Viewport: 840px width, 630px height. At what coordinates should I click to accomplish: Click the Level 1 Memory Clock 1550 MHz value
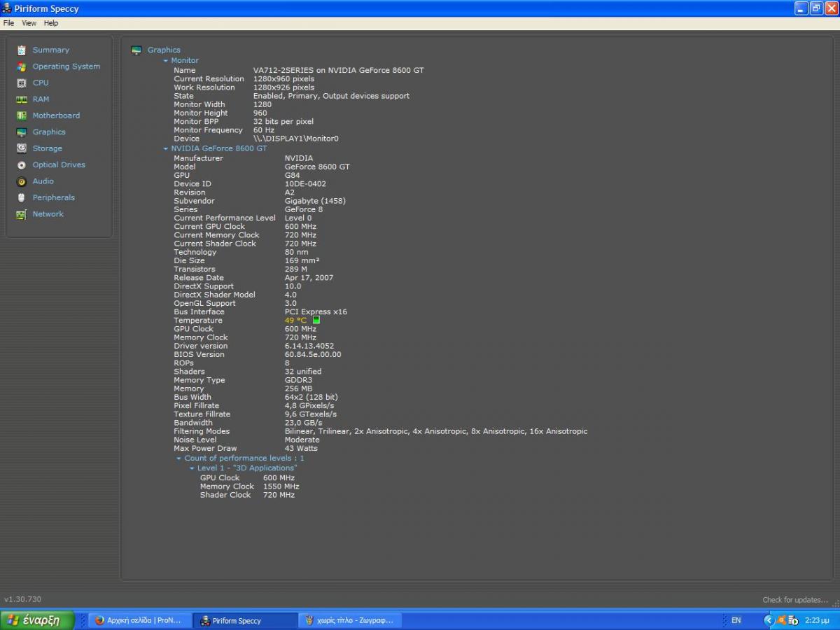click(281, 486)
